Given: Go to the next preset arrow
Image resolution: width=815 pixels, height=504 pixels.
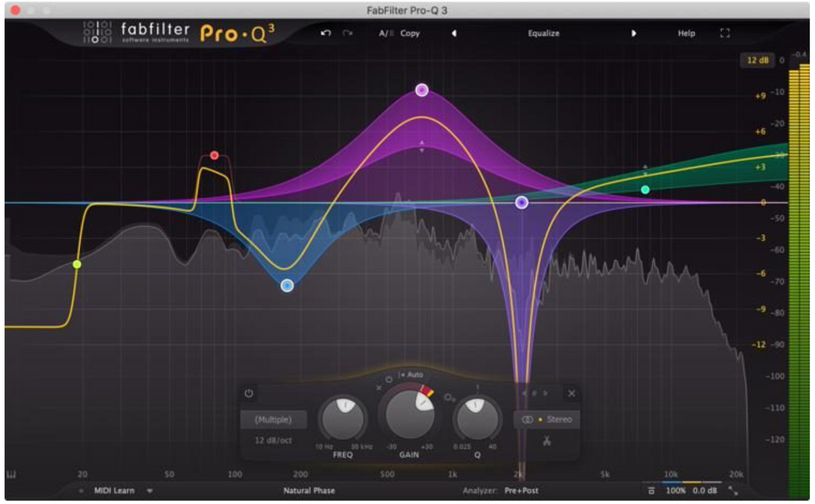Looking at the screenshot, I should coord(633,33).
